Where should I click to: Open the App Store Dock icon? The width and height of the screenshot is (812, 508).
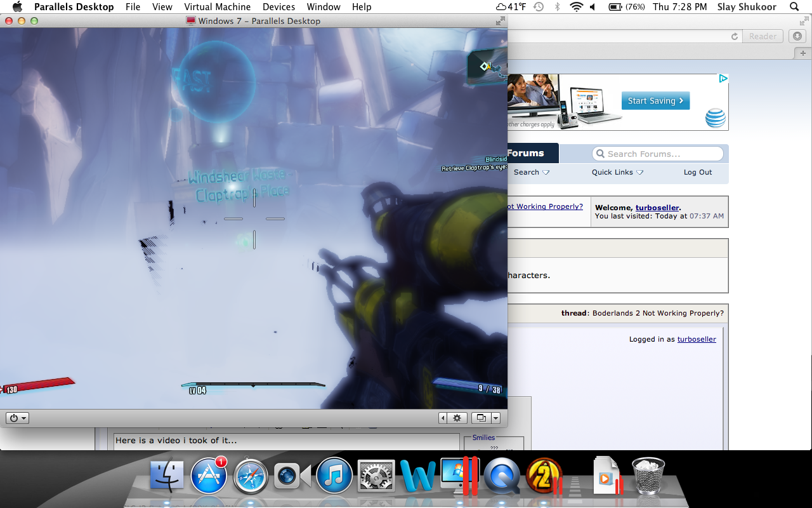click(209, 476)
